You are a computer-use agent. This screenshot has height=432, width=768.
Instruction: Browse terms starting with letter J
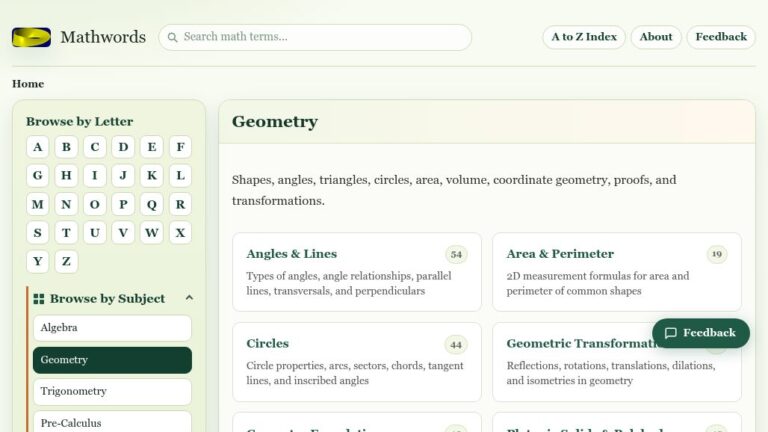click(x=123, y=175)
